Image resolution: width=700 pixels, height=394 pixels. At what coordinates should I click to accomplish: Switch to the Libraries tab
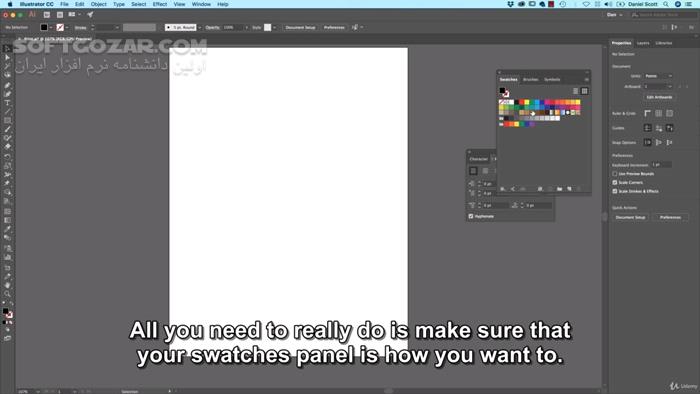[663, 43]
